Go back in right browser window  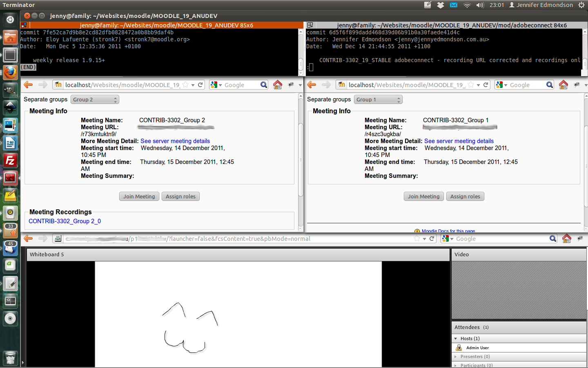312,85
